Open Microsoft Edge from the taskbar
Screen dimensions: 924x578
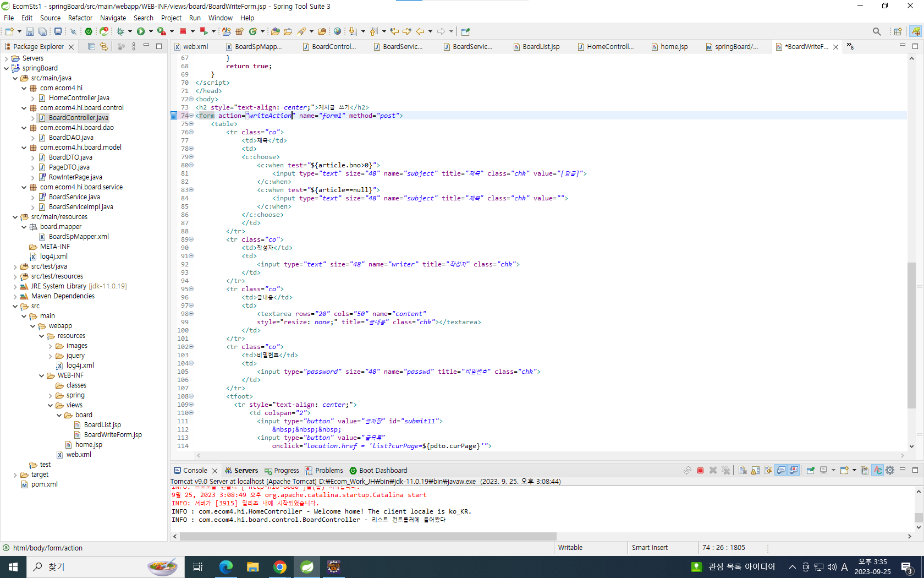(x=226, y=567)
